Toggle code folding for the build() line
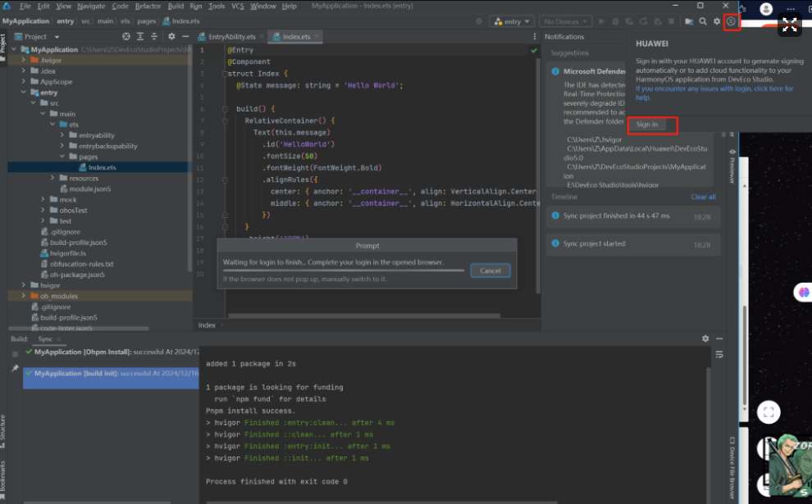 (x=225, y=109)
